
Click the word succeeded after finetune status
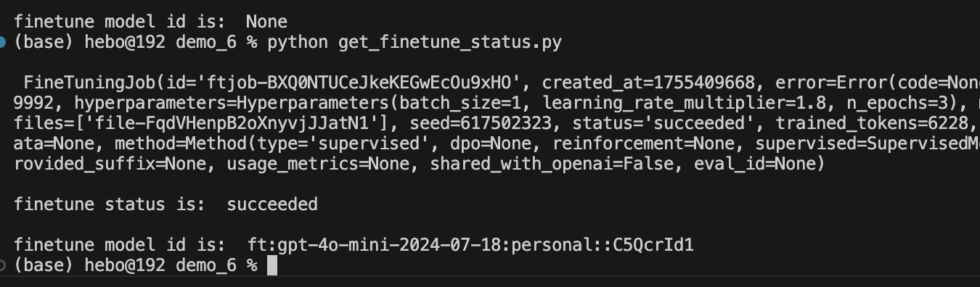pos(272,205)
